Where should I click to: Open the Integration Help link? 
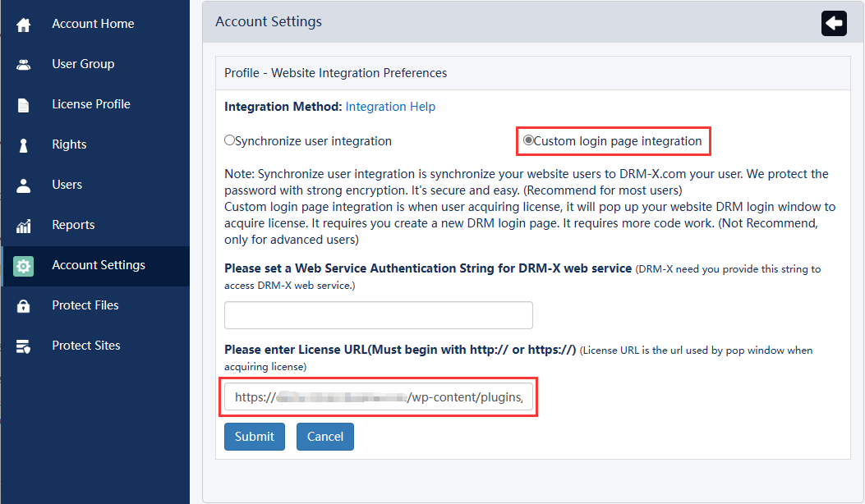[x=390, y=107]
